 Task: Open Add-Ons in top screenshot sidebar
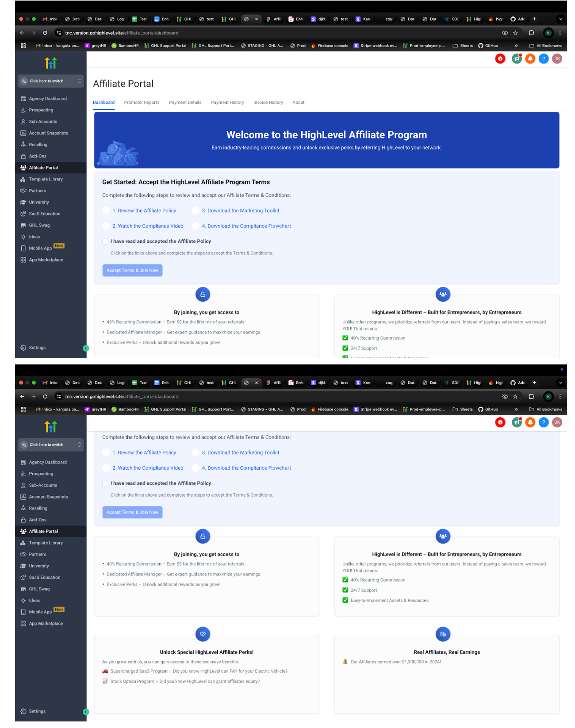38,156
